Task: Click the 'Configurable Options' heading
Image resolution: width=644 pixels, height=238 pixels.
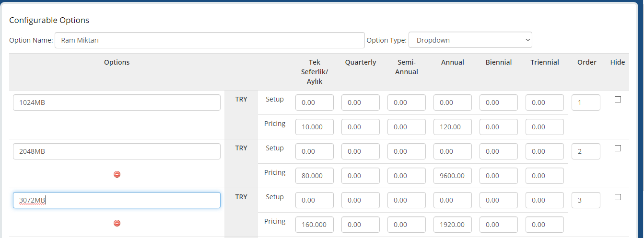Action: (x=49, y=20)
